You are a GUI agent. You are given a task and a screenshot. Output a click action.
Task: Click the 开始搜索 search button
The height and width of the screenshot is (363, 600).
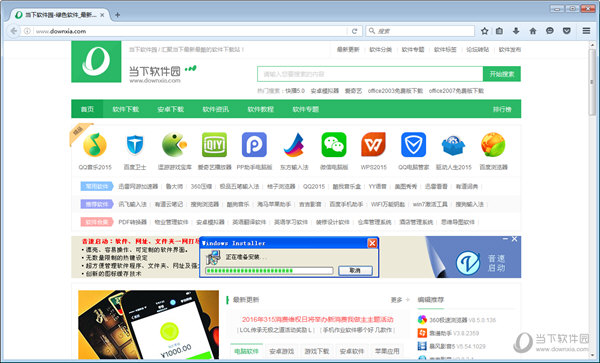[502, 74]
